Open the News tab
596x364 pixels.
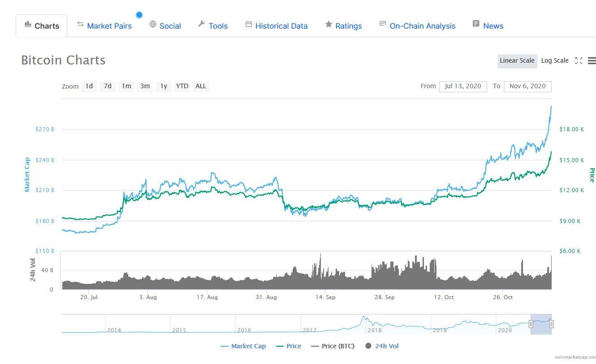pos(493,26)
